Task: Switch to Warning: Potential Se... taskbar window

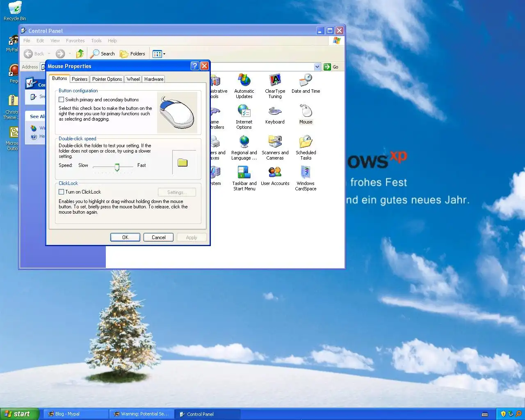Action: 142,414
